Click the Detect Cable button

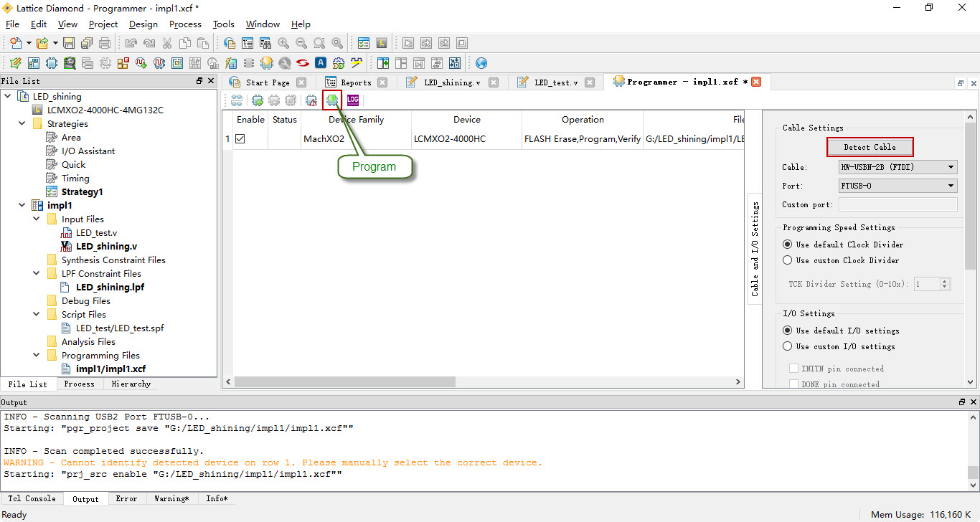tap(870, 147)
